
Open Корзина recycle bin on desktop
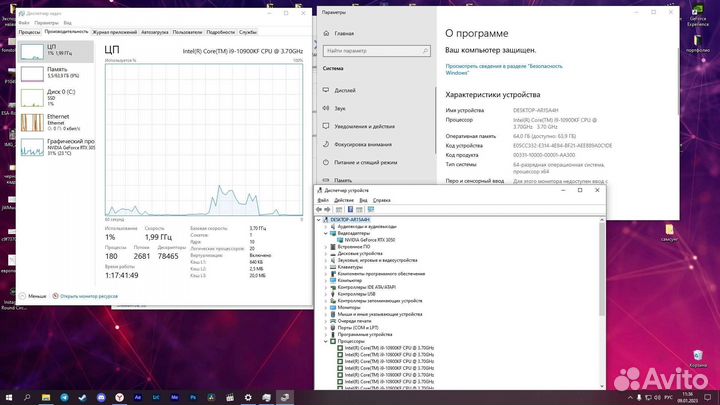698,359
